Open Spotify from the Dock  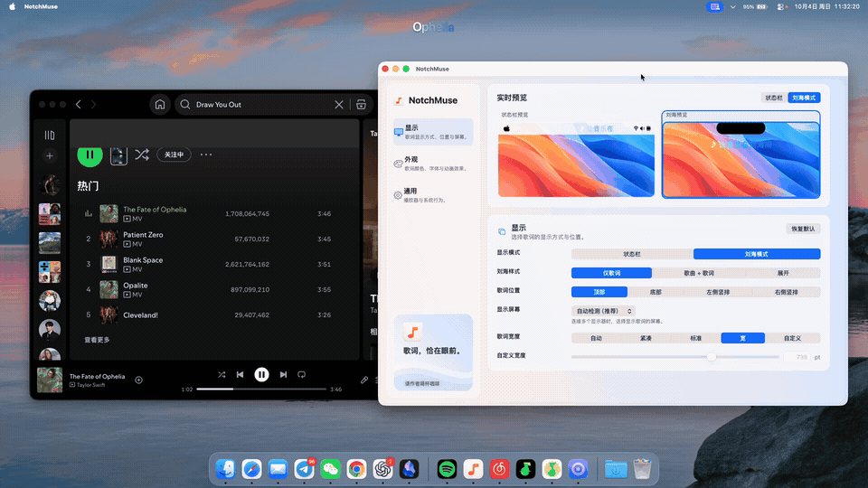pyautogui.click(x=447, y=469)
